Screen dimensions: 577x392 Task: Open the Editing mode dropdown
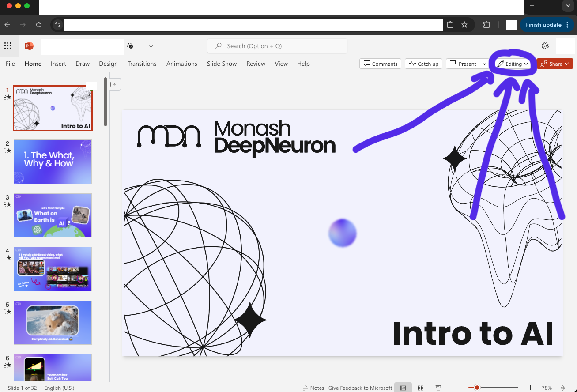513,64
